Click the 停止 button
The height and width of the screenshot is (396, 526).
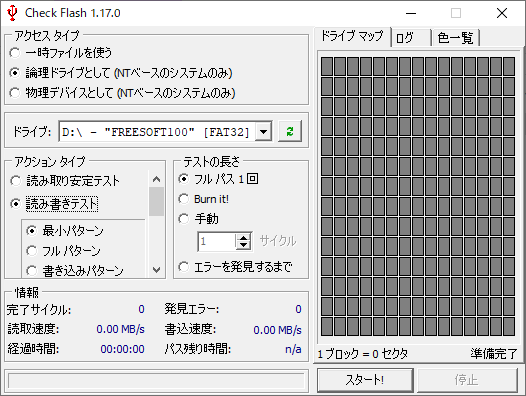(467, 380)
